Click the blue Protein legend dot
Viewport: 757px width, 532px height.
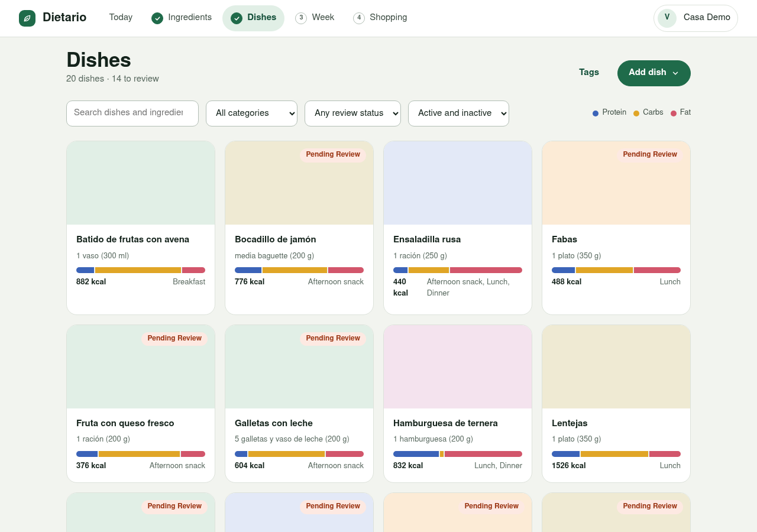coord(596,113)
